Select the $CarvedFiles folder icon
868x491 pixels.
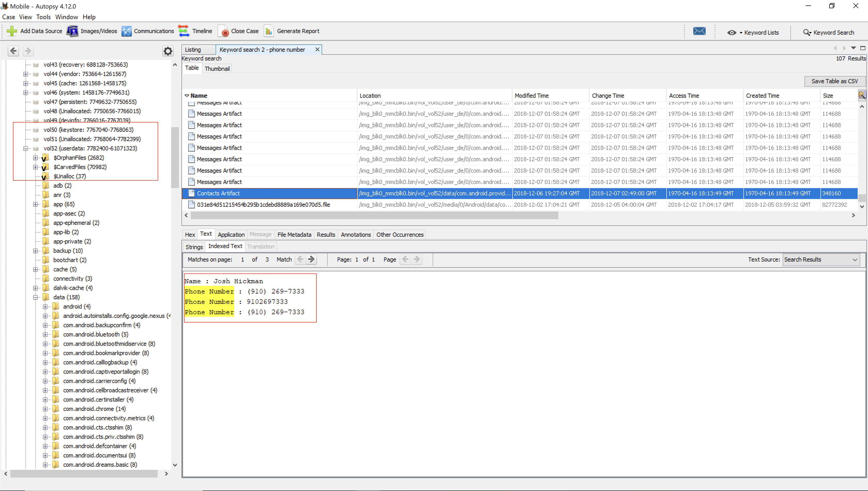point(45,167)
